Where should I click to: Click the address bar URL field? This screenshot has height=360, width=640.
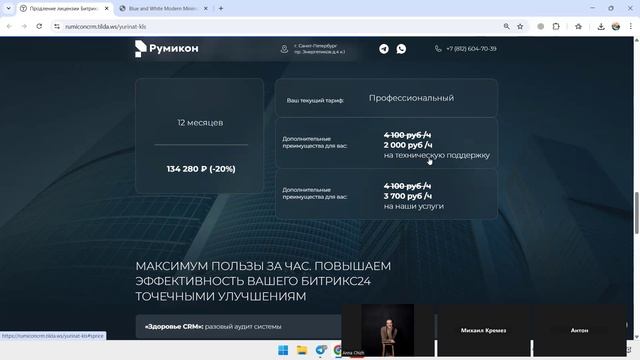278,26
